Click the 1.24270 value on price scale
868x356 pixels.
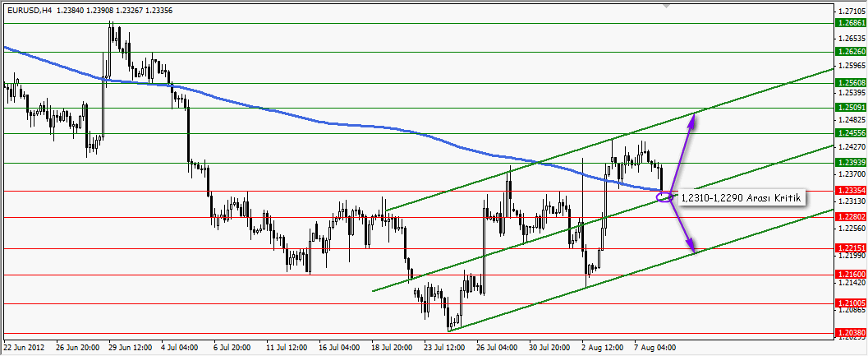852,147
